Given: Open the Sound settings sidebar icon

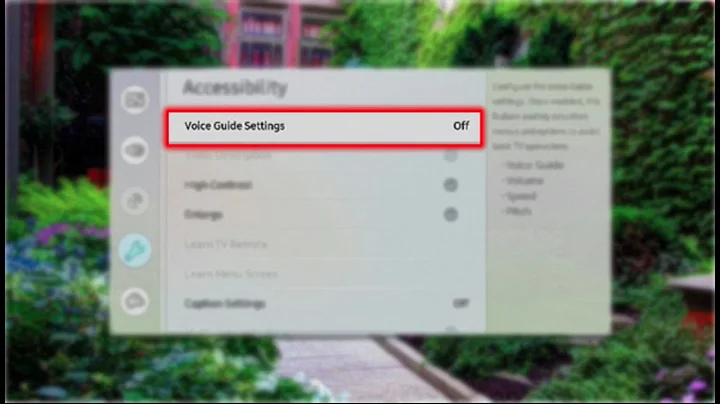Looking at the screenshot, I should [135, 150].
